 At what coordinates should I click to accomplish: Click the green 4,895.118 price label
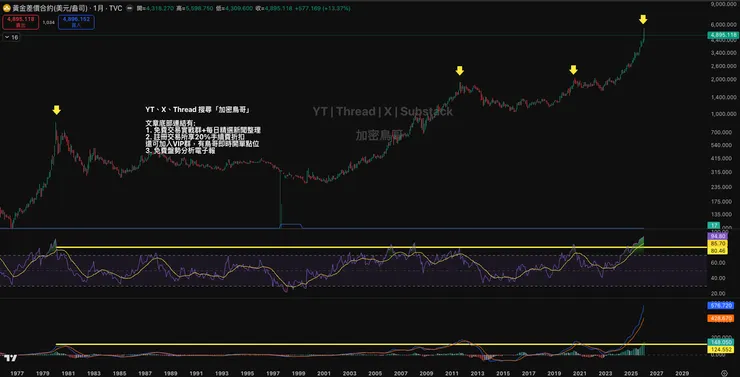pyautogui.click(x=723, y=35)
